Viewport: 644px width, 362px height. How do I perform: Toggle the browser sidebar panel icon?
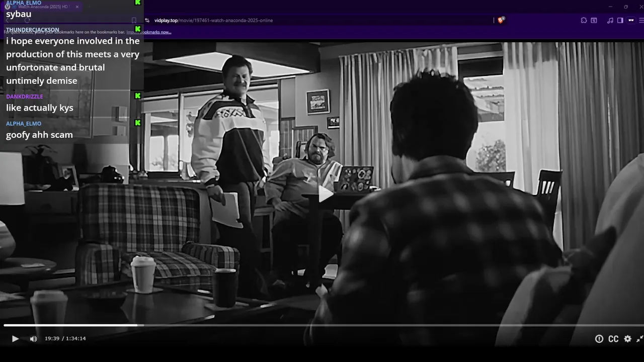coord(620,20)
